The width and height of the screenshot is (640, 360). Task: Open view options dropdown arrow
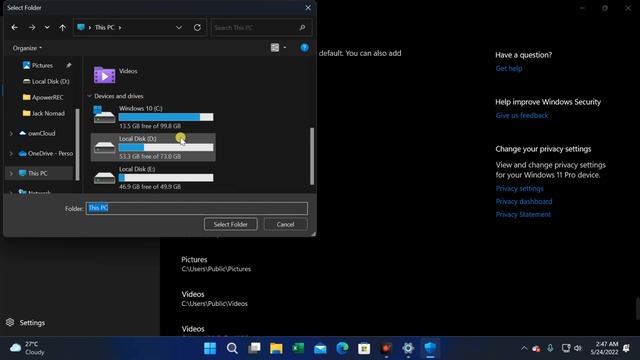pos(285,48)
